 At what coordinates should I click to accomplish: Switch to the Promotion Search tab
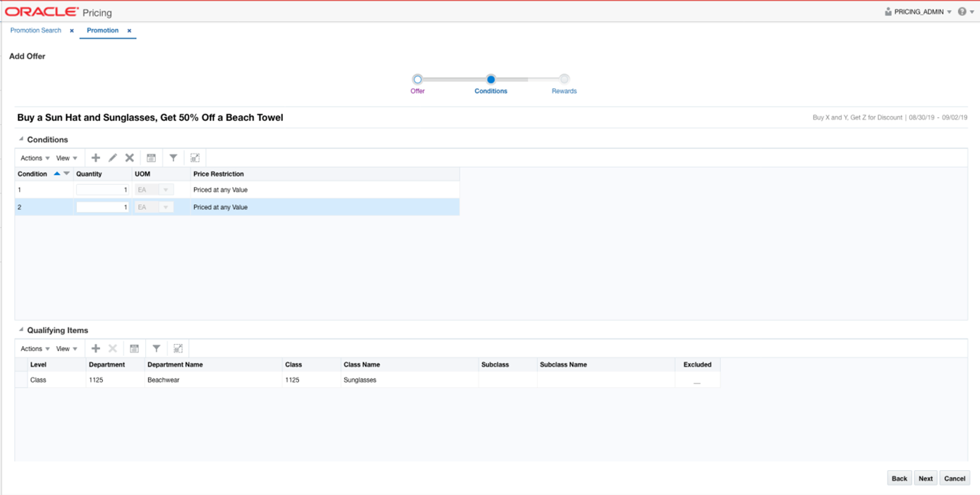point(36,30)
